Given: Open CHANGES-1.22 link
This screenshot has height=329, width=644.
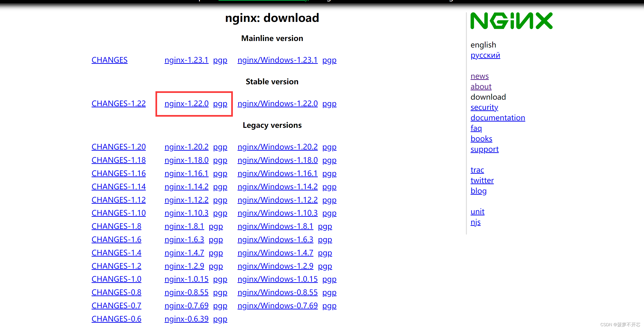Looking at the screenshot, I should 118,103.
